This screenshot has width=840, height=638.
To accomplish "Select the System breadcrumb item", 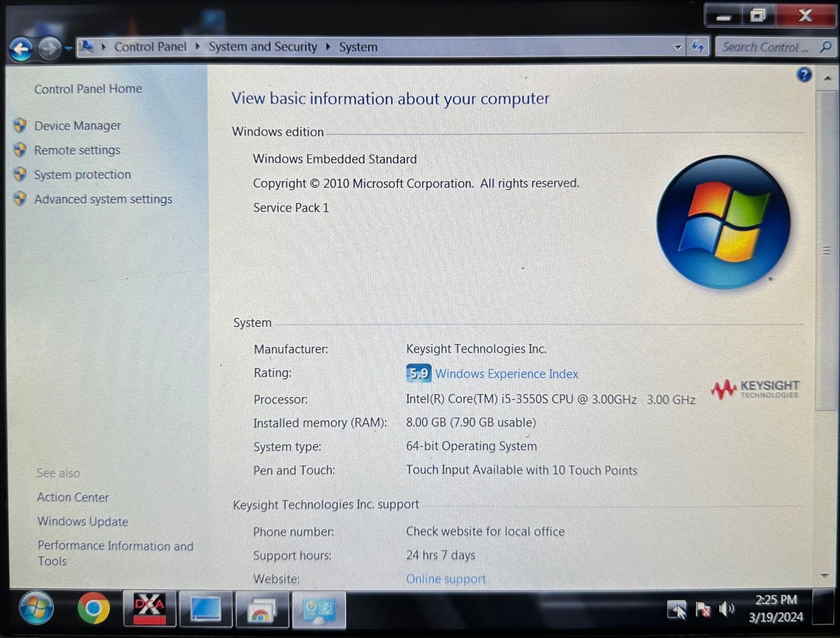I will point(358,47).
